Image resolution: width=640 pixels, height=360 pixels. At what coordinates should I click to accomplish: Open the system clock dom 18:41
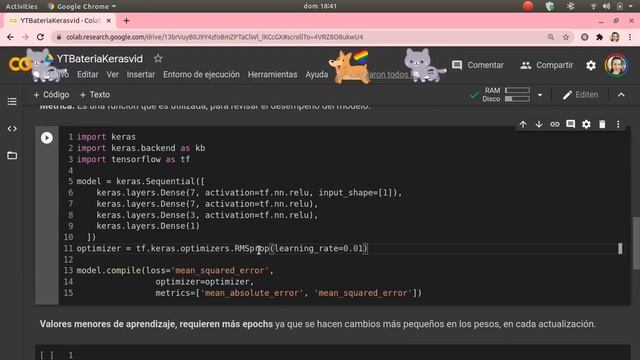click(x=320, y=6)
